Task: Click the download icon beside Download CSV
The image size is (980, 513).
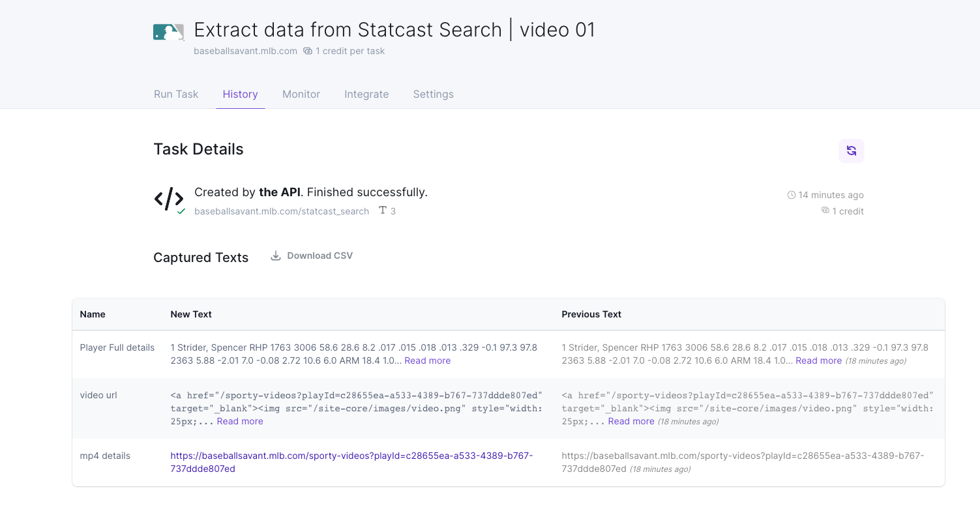Action: click(x=276, y=256)
